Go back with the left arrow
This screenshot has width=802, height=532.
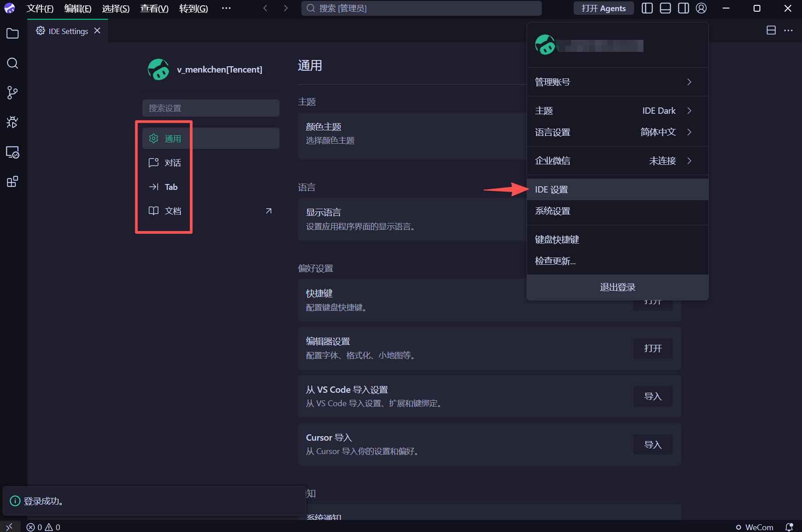266,8
